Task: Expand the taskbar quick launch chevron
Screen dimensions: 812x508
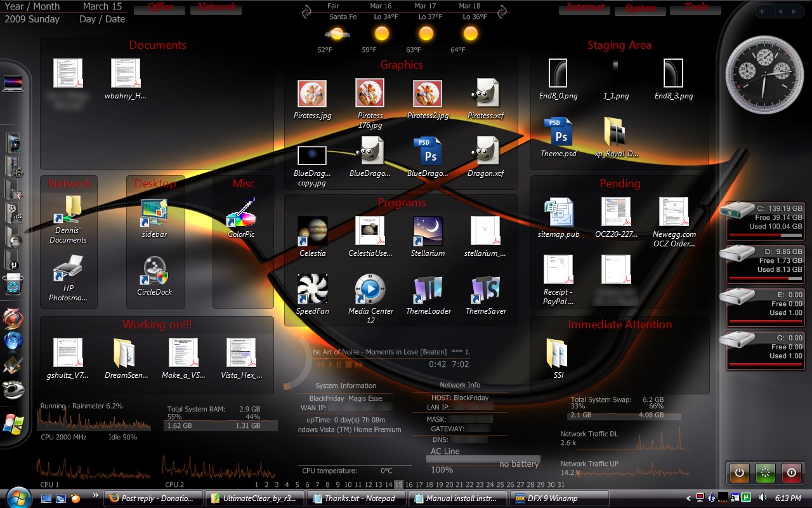Action: (x=96, y=495)
